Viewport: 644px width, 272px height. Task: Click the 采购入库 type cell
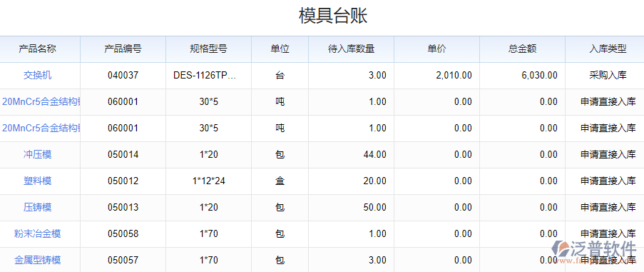pyautogui.click(x=608, y=75)
